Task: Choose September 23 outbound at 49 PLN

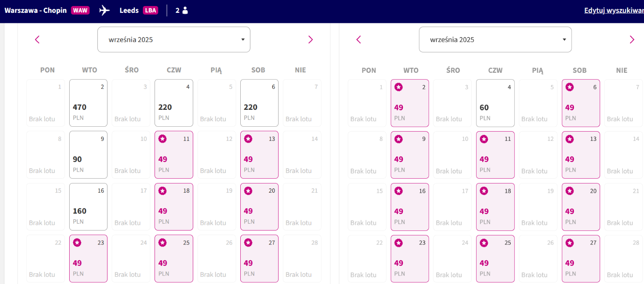Action: (88, 259)
